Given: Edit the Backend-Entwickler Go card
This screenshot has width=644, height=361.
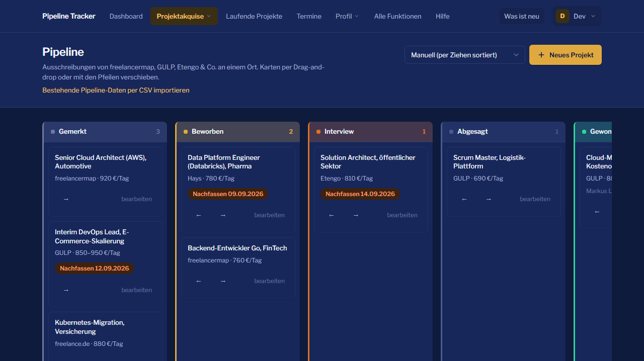Looking at the screenshot, I should pos(269,281).
